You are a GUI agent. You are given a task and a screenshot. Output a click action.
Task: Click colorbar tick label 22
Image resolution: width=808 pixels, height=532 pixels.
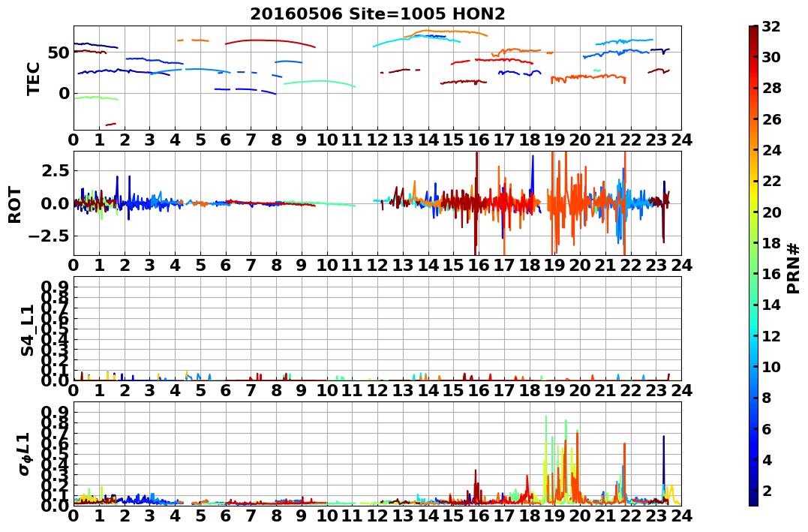(x=771, y=181)
